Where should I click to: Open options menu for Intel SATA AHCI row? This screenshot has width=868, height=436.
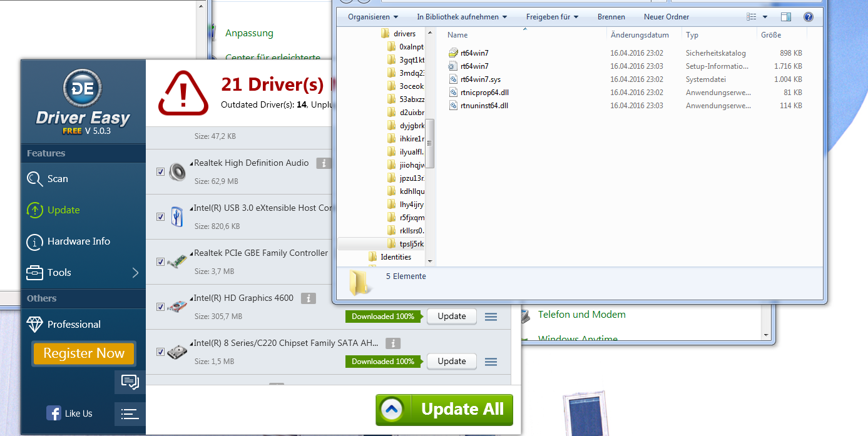tap(491, 362)
